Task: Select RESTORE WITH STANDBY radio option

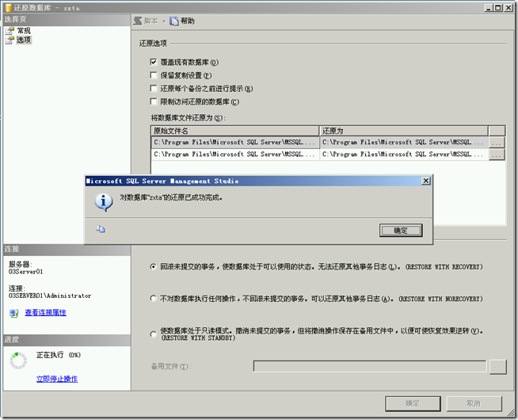Action: pyautogui.click(x=153, y=334)
